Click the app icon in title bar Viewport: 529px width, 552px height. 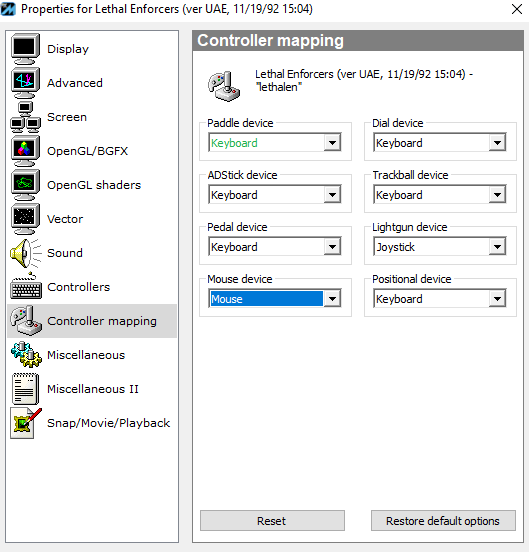(8, 9)
